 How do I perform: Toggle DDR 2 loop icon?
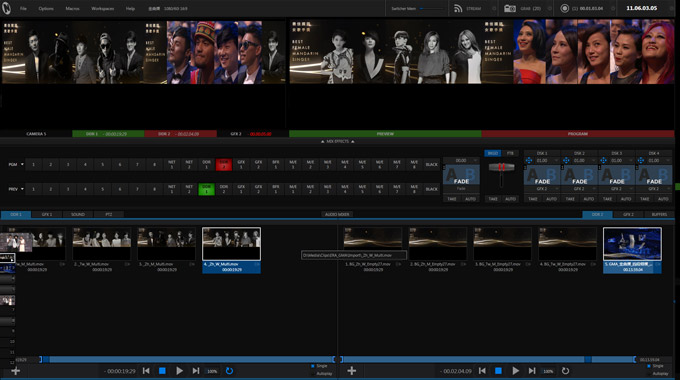(x=566, y=371)
